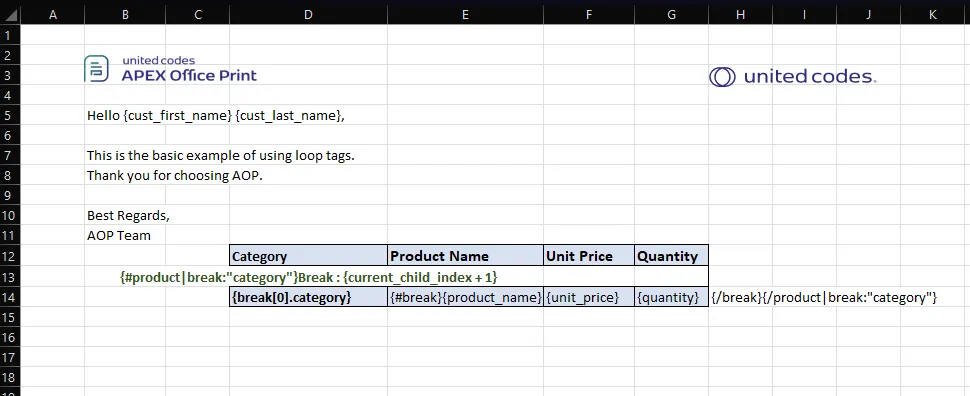
Task: Select column C header
Action: [197, 15]
